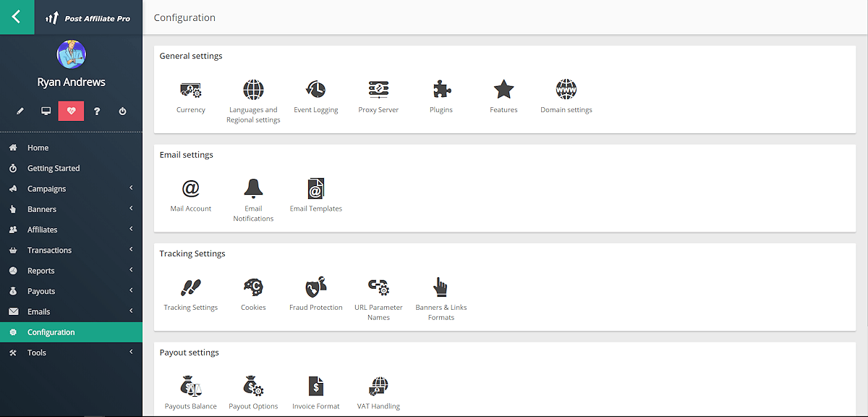Select Configuration in the sidebar
The height and width of the screenshot is (417, 868).
point(71,332)
